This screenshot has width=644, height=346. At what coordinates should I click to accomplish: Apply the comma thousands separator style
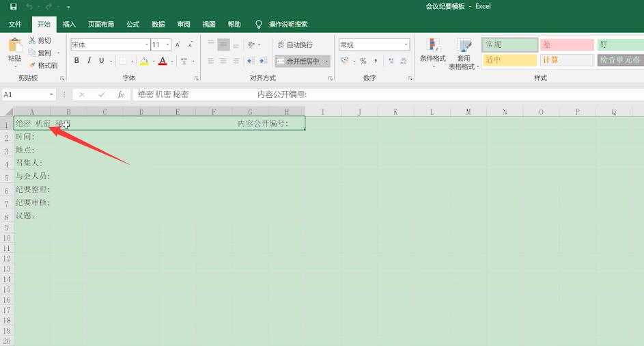376,61
